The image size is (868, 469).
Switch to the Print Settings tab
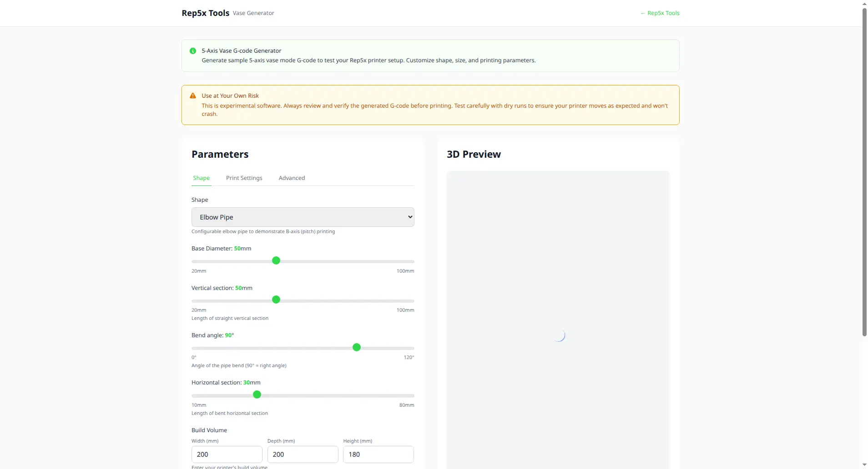244,178
